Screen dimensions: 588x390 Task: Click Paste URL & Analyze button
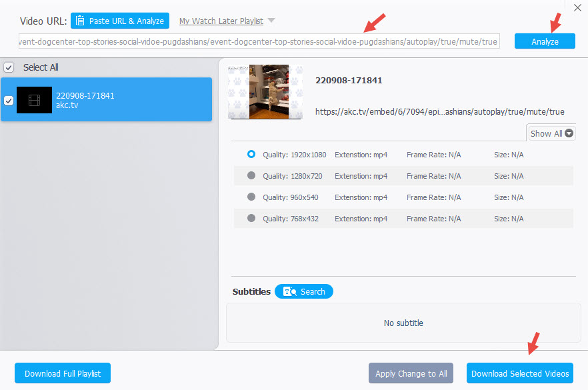click(x=120, y=21)
